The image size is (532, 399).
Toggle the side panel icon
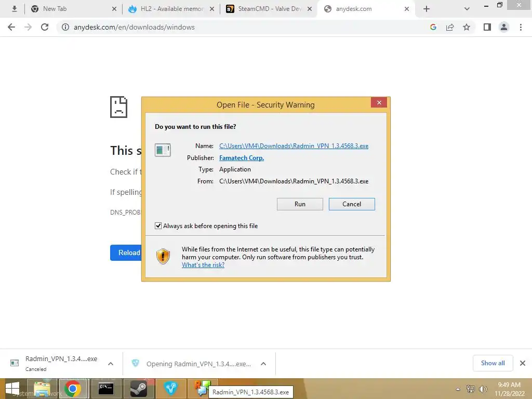click(487, 27)
